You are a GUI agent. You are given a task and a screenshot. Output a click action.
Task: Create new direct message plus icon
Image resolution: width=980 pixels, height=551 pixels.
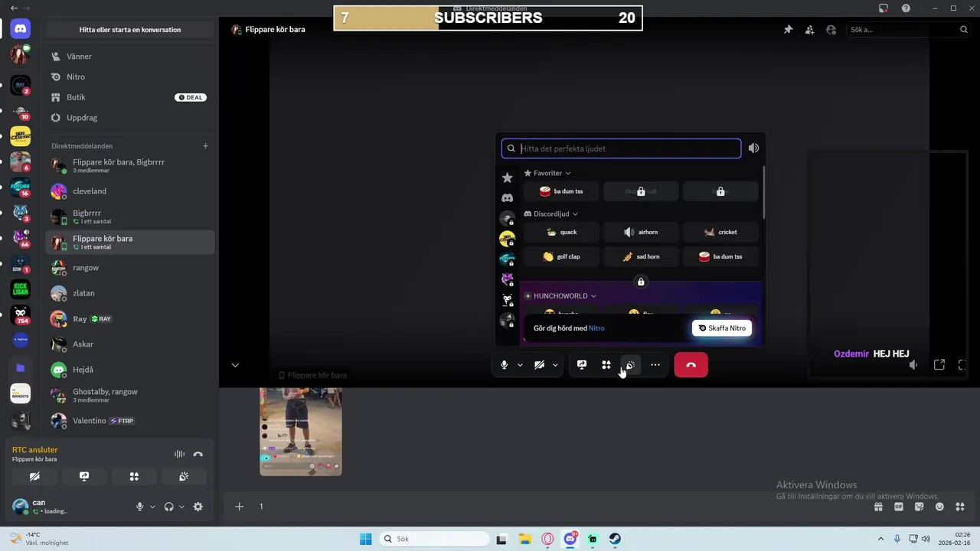tap(205, 146)
